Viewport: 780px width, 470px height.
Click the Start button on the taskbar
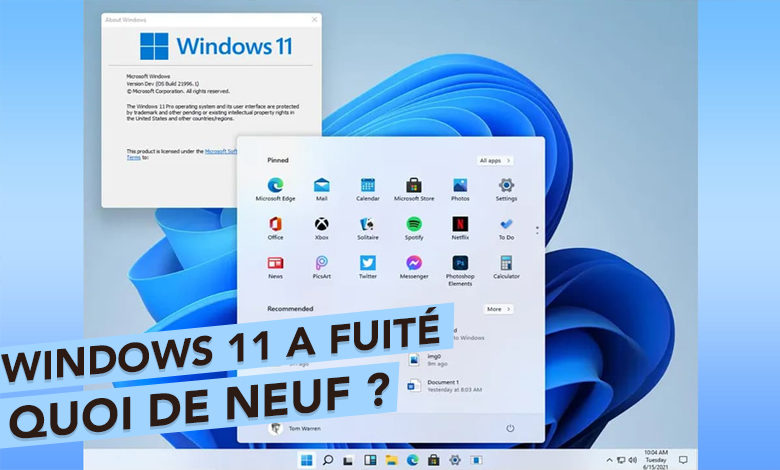(307, 460)
